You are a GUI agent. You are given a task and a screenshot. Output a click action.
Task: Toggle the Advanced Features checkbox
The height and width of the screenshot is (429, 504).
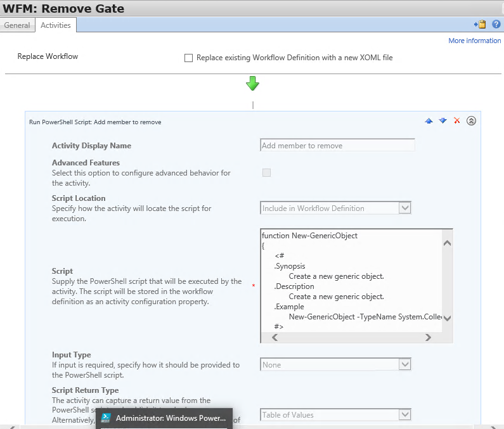(266, 172)
